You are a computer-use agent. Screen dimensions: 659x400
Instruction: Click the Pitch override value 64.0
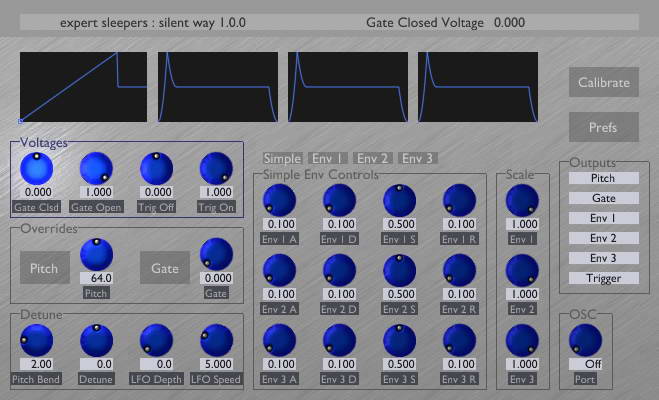click(x=96, y=278)
